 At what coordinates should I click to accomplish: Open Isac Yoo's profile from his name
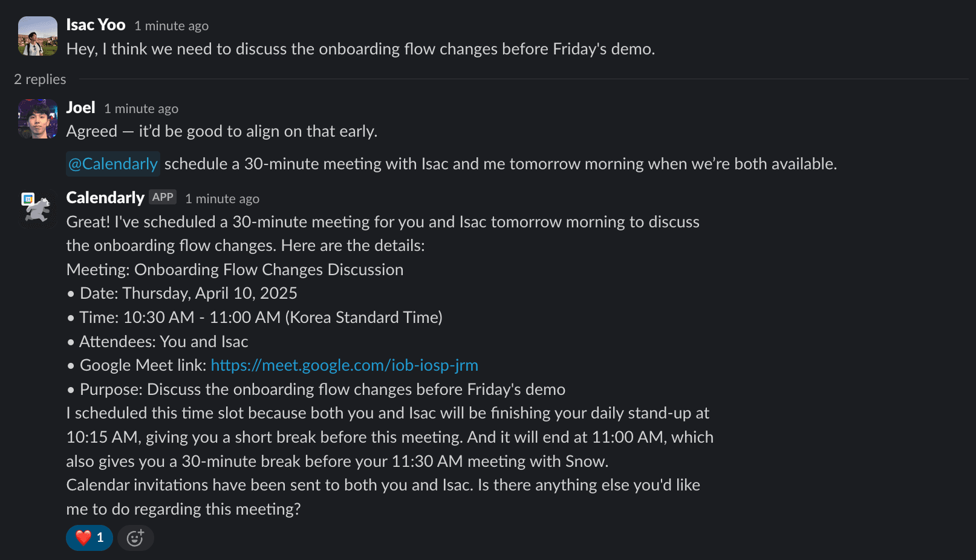click(96, 25)
